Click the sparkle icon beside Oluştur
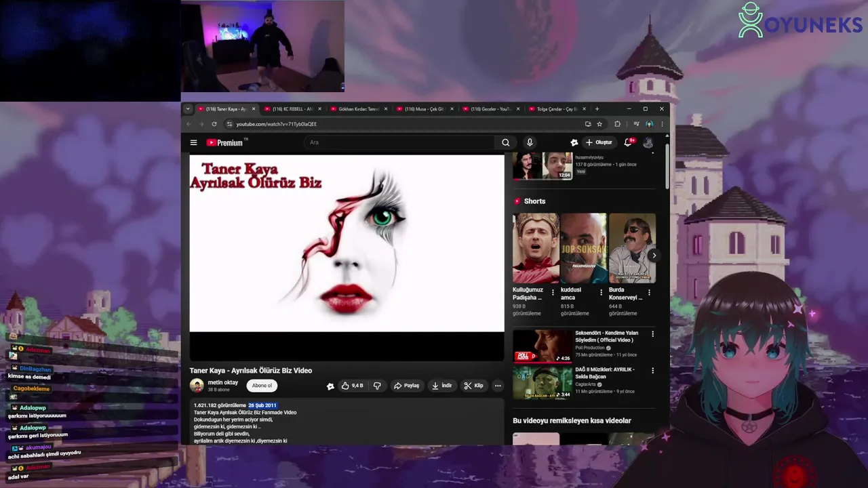Image resolution: width=868 pixels, height=488 pixels. (574, 142)
